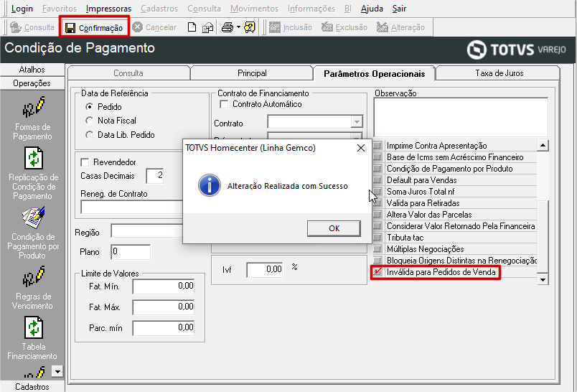Click the blank new document icon

click(192, 27)
